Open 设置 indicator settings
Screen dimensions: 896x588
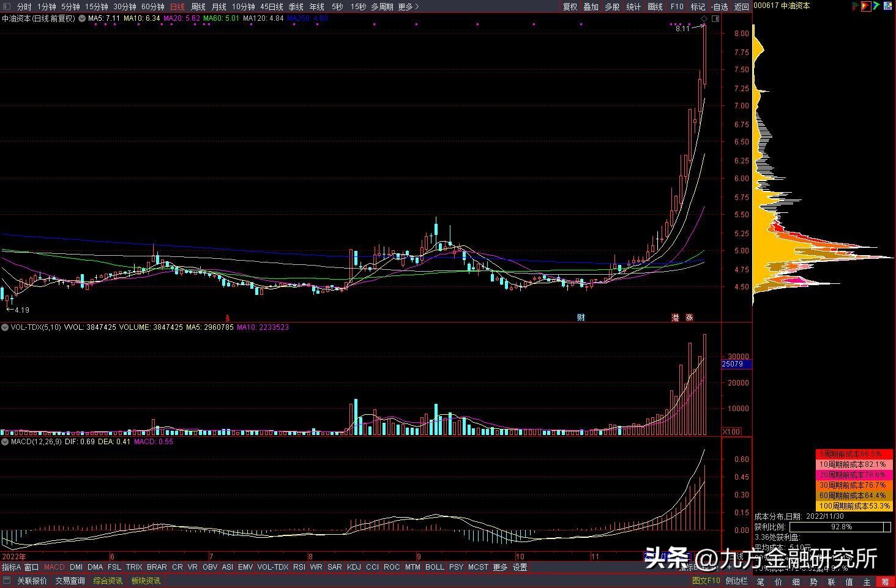point(520,567)
